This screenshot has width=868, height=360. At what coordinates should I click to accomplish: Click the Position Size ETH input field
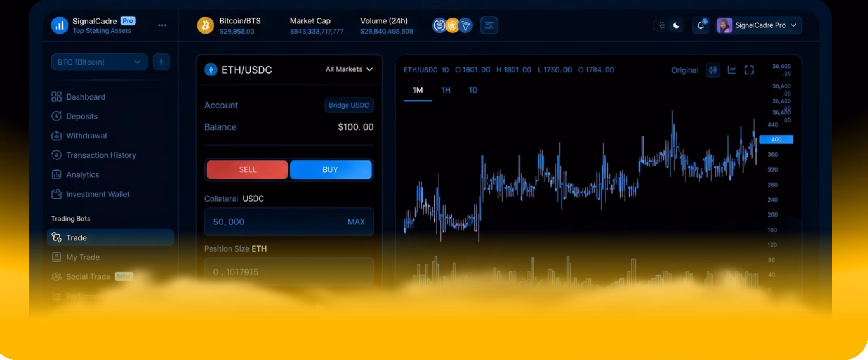pyautogui.click(x=289, y=272)
